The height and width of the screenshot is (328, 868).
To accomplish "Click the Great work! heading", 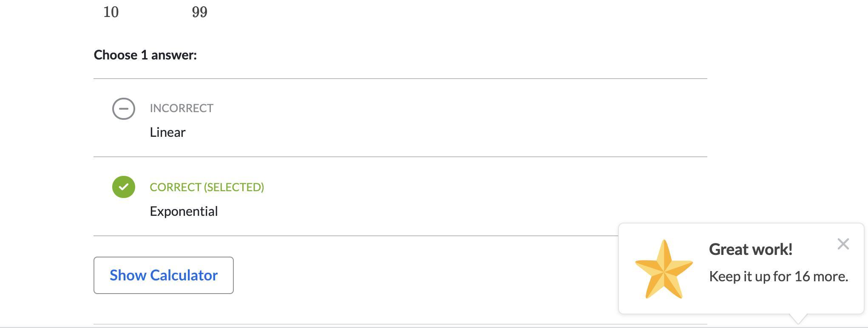I will click(x=750, y=249).
